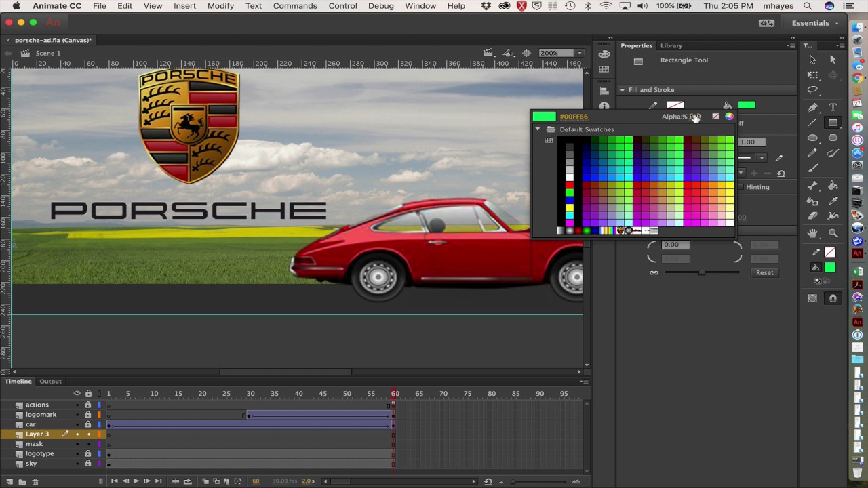Select the Paint Bucket tool

coord(833,186)
